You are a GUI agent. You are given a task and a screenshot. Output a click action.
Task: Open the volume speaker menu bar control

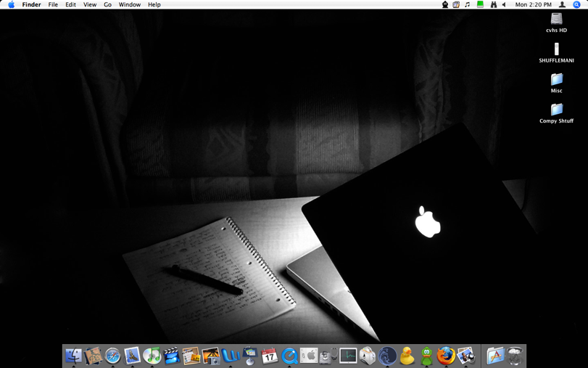[504, 4]
